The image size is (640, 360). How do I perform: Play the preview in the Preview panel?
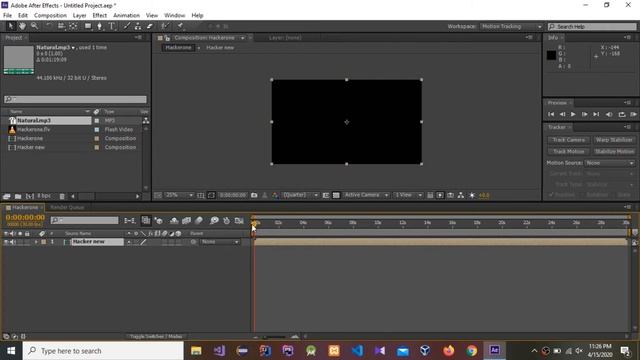pos(573,114)
